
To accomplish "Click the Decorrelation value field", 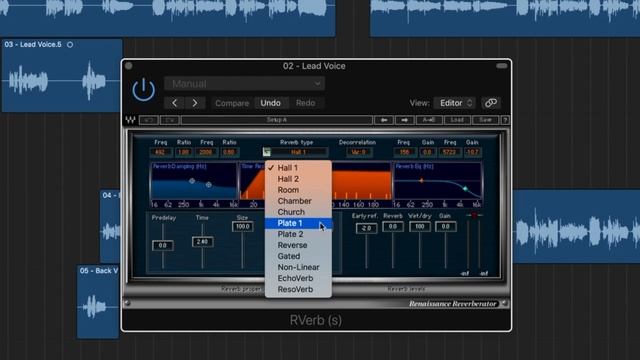I will point(359,152).
